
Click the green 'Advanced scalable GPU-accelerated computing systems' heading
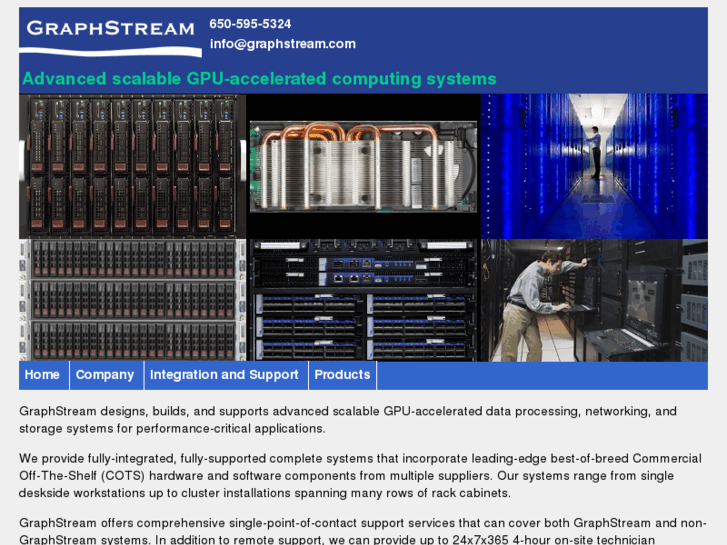259,79
